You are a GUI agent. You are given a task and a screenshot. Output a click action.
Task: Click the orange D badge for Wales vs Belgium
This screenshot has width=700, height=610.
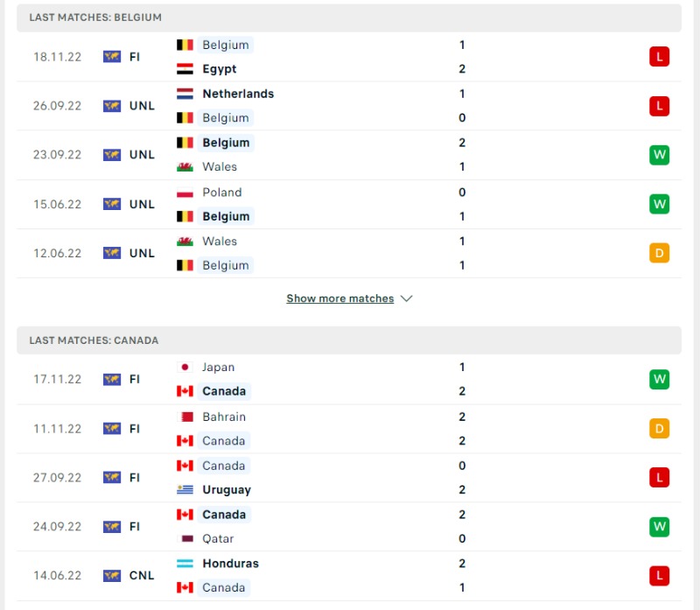(x=659, y=253)
